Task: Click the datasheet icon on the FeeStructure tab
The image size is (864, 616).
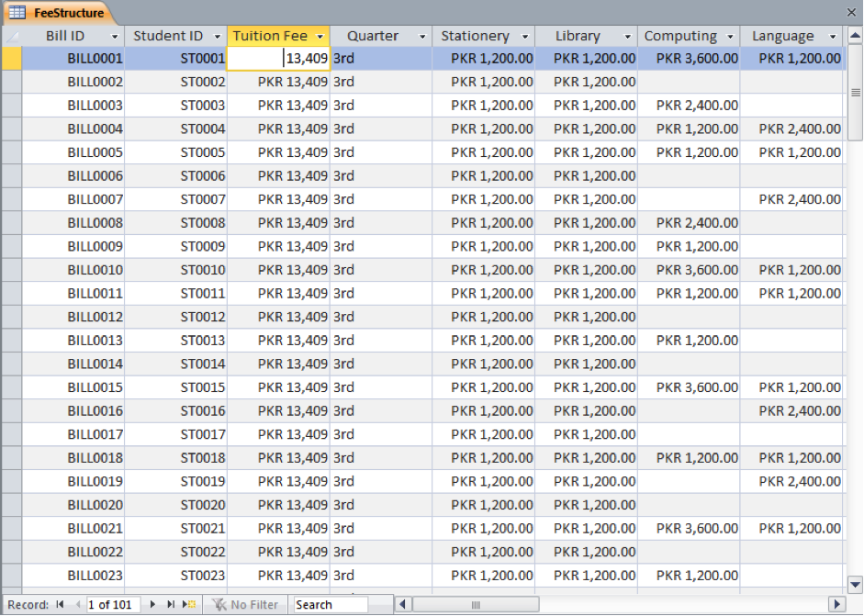Action: point(17,13)
